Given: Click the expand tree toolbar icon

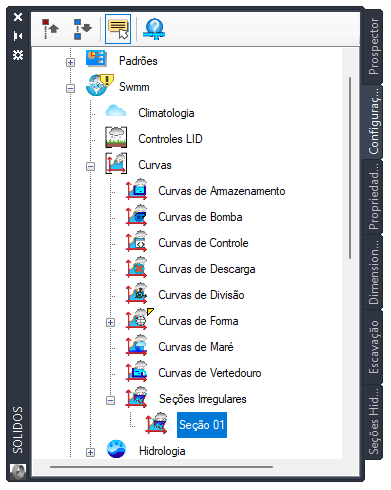Looking at the screenshot, I should tap(82, 29).
